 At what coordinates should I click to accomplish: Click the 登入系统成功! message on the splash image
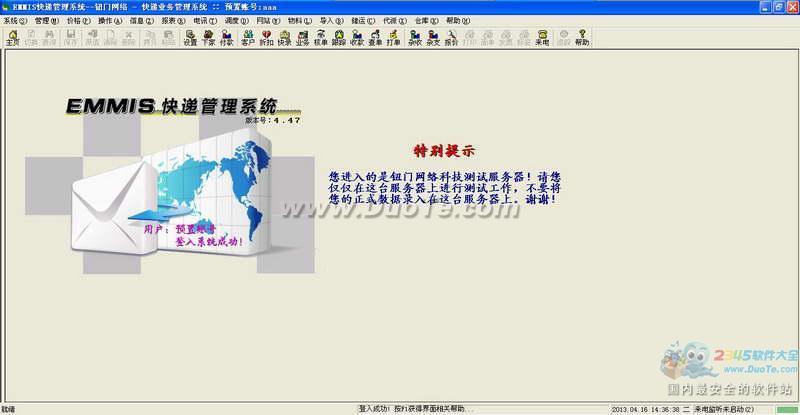(209, 241)
